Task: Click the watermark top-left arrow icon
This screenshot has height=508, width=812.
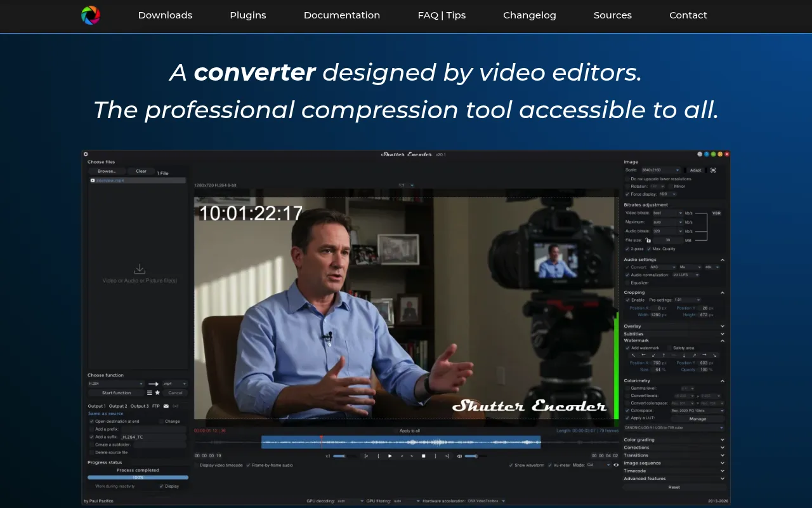Action: 632,355
